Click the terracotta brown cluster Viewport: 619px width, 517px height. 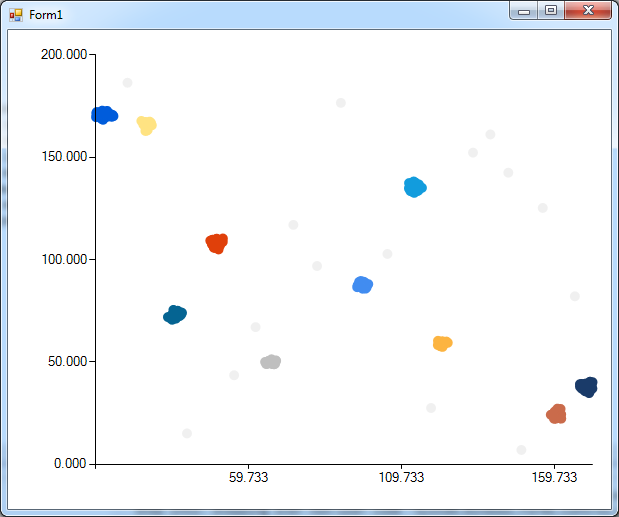[x=557, y=414]
